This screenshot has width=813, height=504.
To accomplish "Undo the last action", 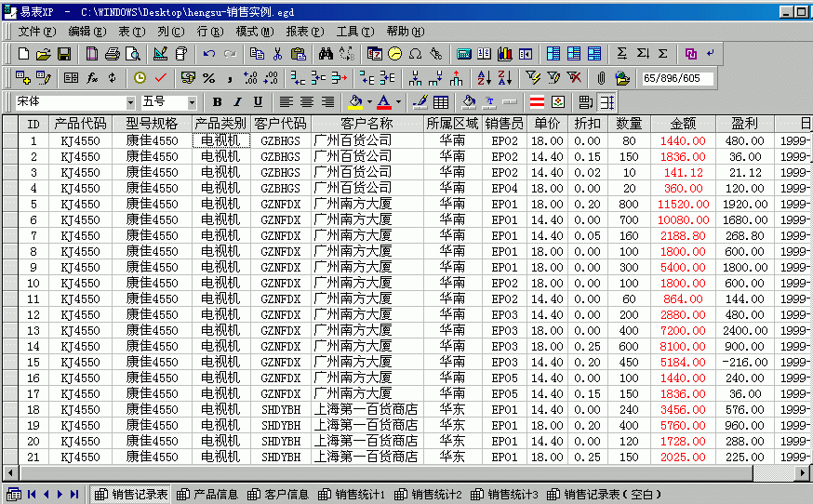I will click(209, 53).
